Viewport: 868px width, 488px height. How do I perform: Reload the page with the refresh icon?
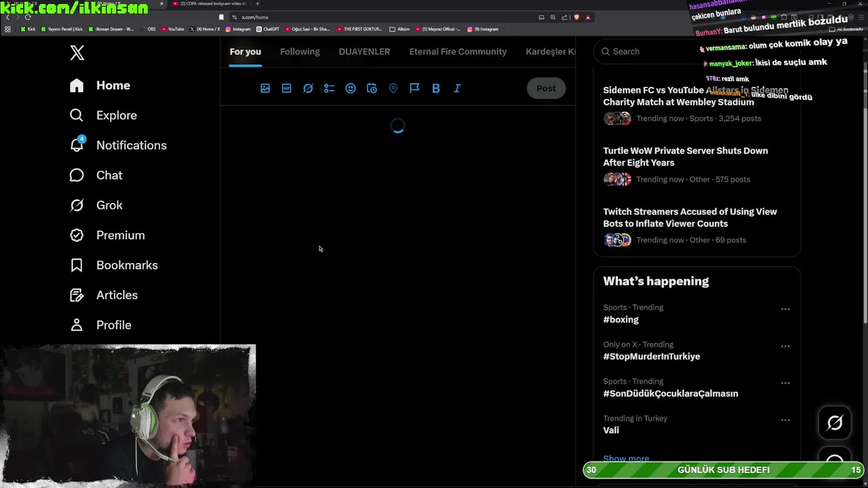[28, 17]
